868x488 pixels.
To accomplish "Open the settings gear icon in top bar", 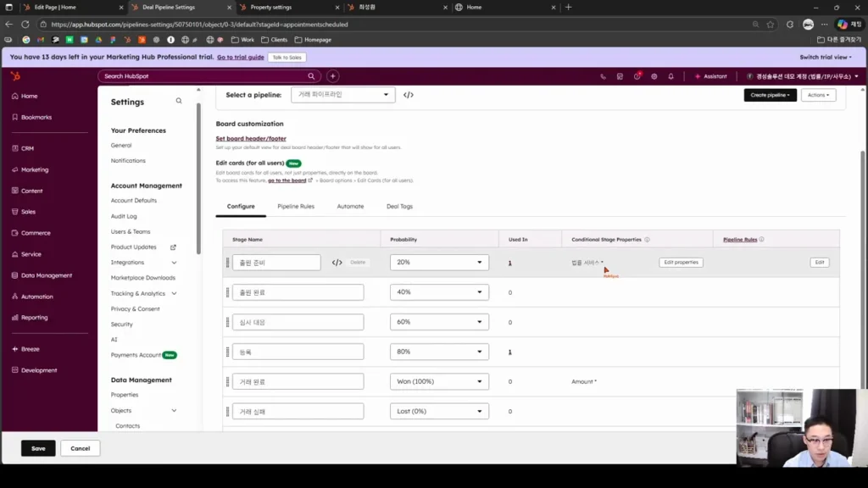I will (x=654, y=76).
